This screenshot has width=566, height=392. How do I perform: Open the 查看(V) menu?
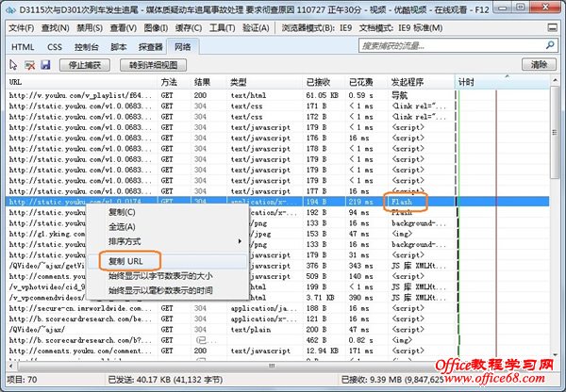123,27
